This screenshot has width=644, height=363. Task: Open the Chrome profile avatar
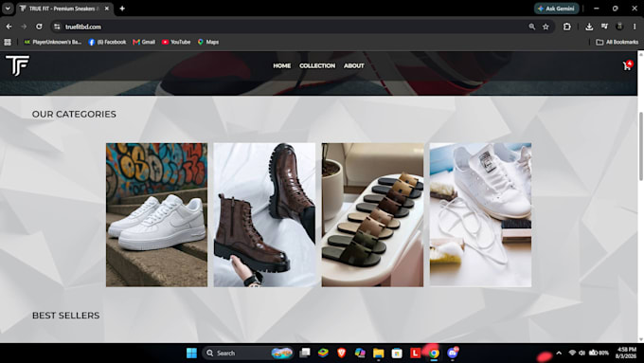pyautogui.click(x=619, y=27)
